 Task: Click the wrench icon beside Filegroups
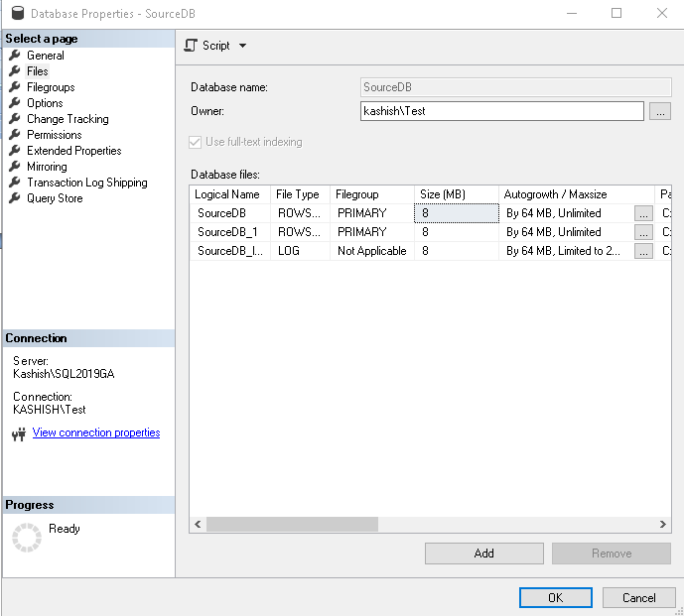15,87
